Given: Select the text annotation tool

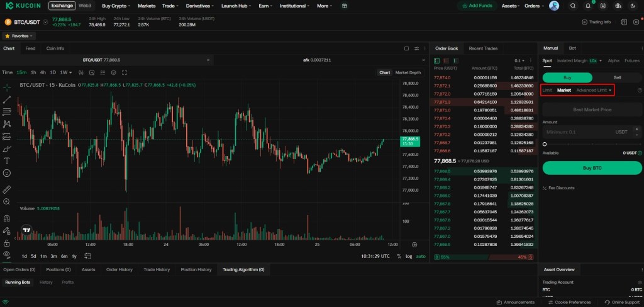Looking at the screenshot, I should (6, 160).
